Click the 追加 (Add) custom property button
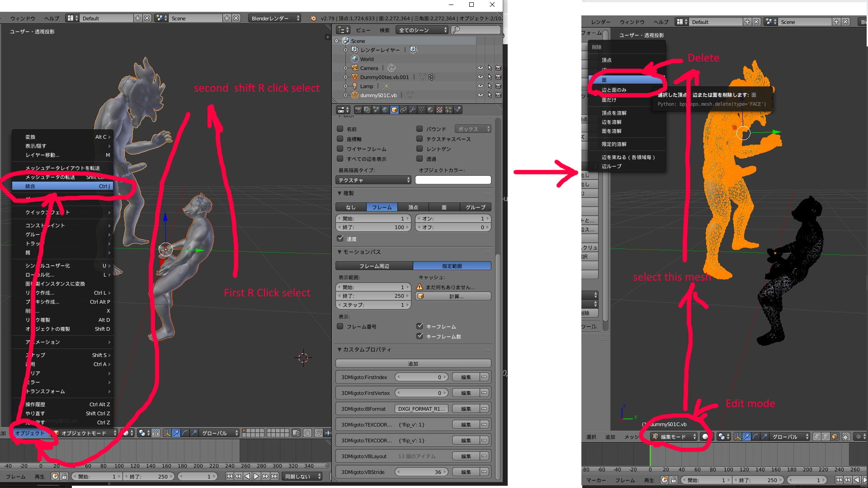 pyautogui.click(x=413, y=363)
